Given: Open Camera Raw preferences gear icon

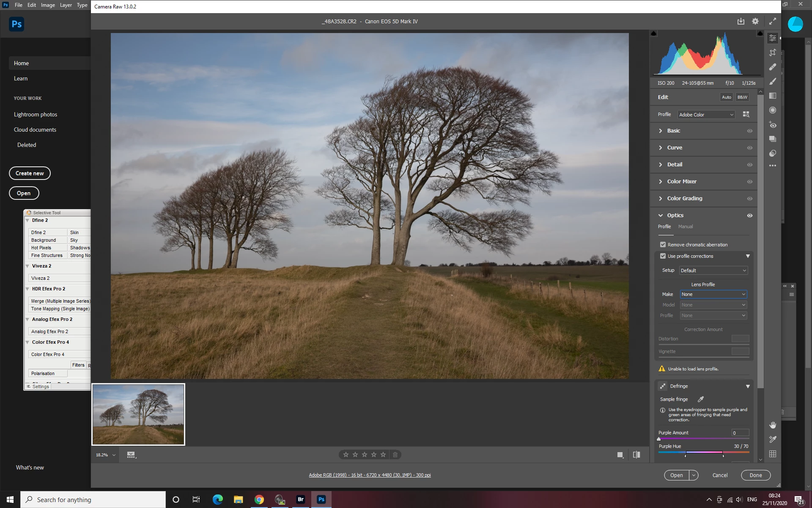Looking at the screenshot, I should 755,21.
